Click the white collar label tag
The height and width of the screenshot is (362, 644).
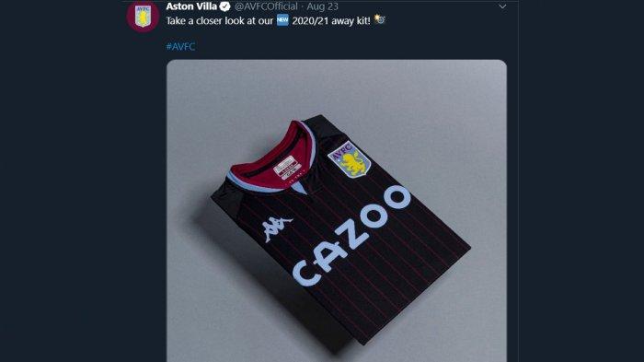tap(287, 166)
